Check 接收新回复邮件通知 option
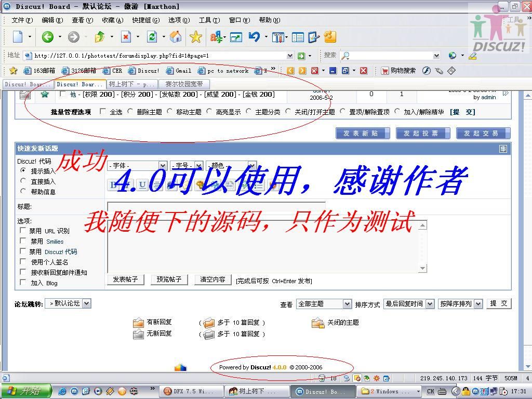The height and width of the screenshot is (399, 532). 23,272
